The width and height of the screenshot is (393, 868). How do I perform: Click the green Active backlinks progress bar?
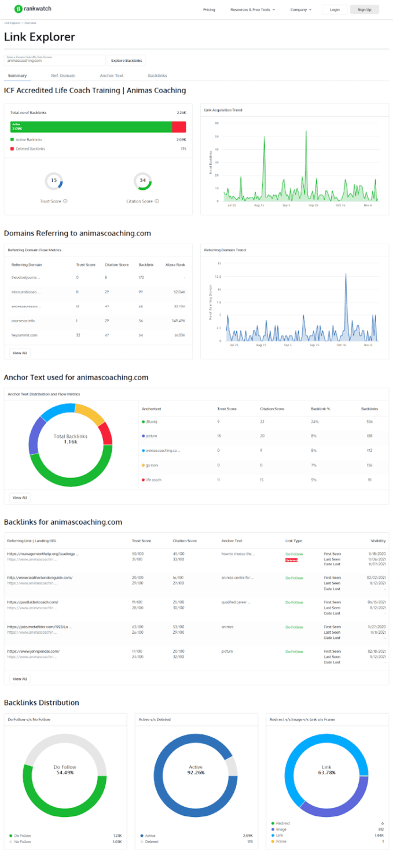pos(91,127)
